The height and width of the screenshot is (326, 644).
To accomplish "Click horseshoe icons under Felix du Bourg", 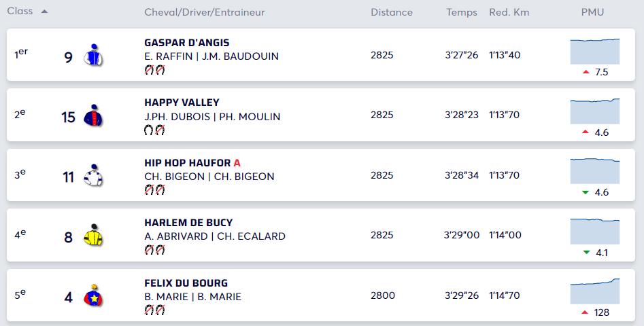I will click(x=154, y=310).
